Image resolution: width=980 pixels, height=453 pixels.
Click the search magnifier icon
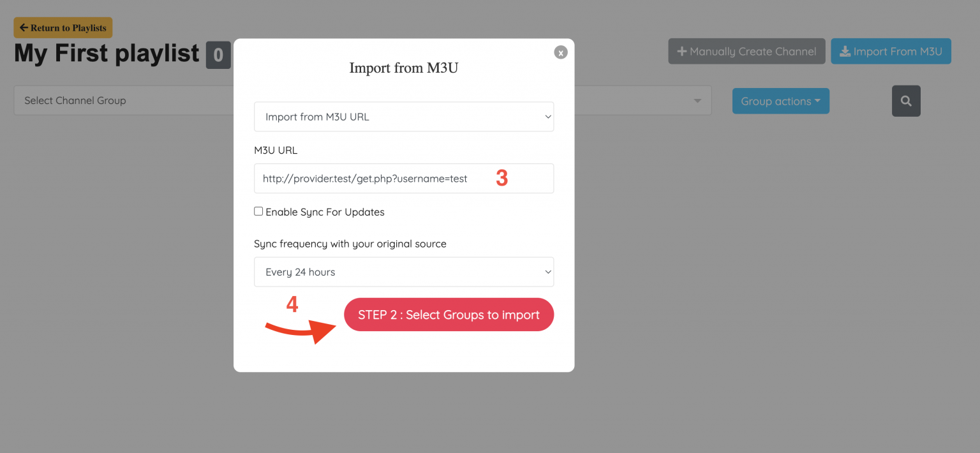click(x=906, y=101)
